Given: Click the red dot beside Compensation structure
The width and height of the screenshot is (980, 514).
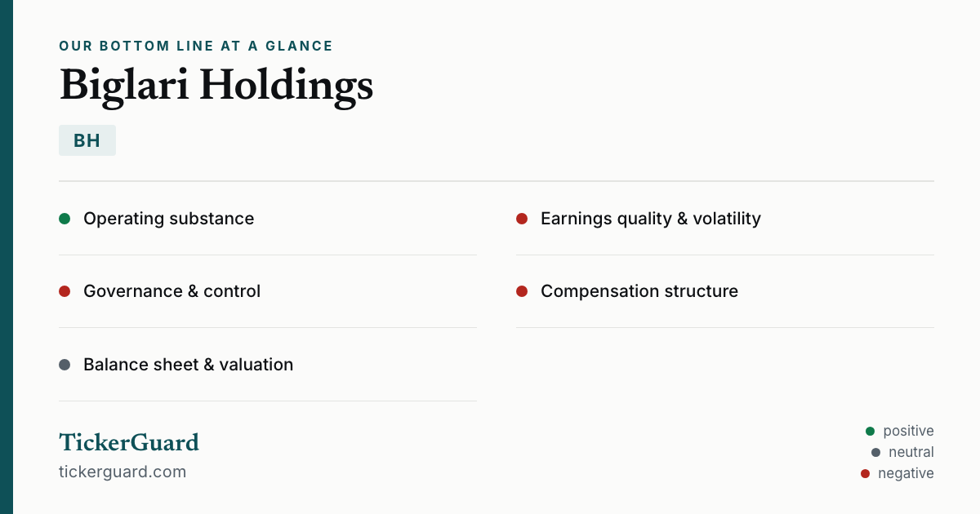Looking at the screenshot, I should [522, 291].
